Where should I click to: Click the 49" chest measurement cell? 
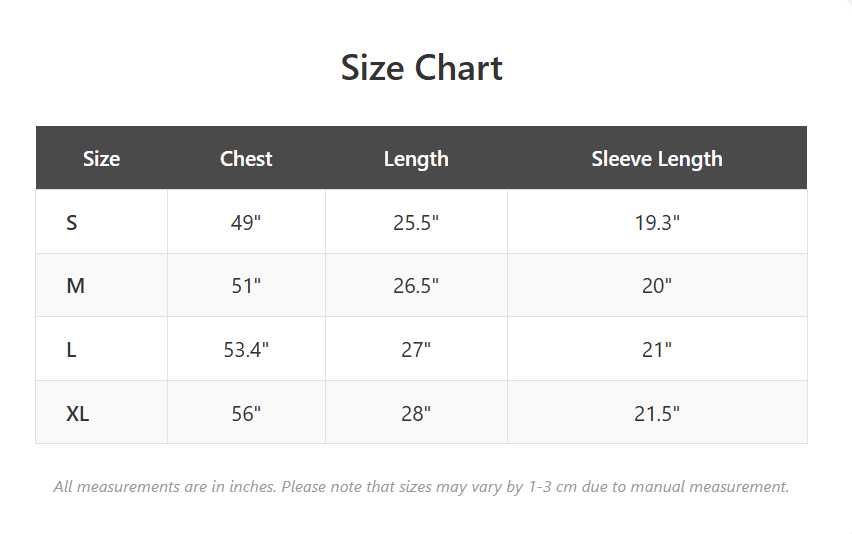pyautogui.click(x=246, y=222)
